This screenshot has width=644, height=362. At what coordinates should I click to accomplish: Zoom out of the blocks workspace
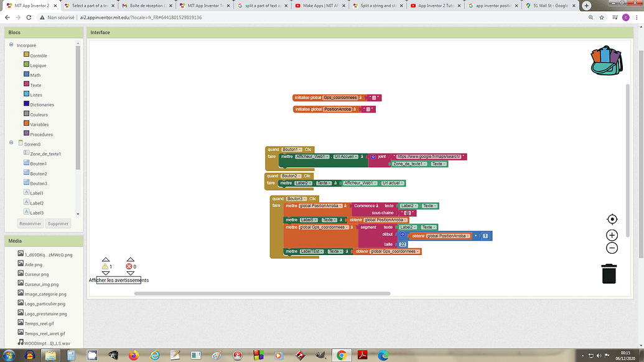coord(612,248)
